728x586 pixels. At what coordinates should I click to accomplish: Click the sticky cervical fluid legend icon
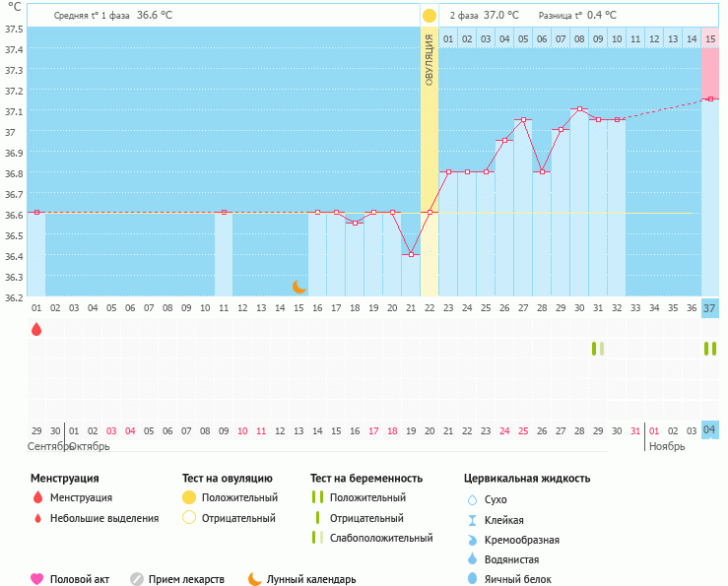[x=472, y=520]
